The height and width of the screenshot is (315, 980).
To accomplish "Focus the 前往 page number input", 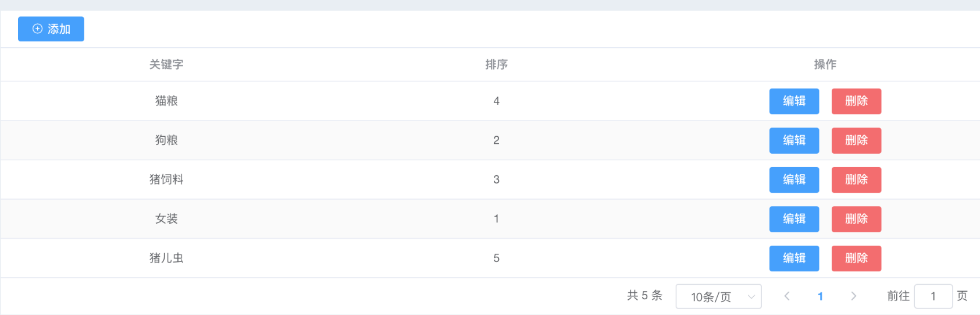I will point(933,296).
